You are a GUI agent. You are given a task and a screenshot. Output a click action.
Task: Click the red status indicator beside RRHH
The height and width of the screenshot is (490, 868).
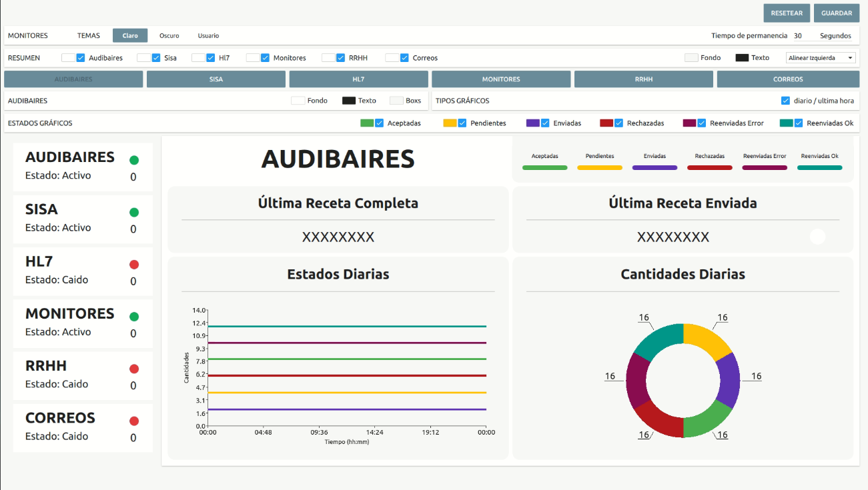tap(134, 369)
